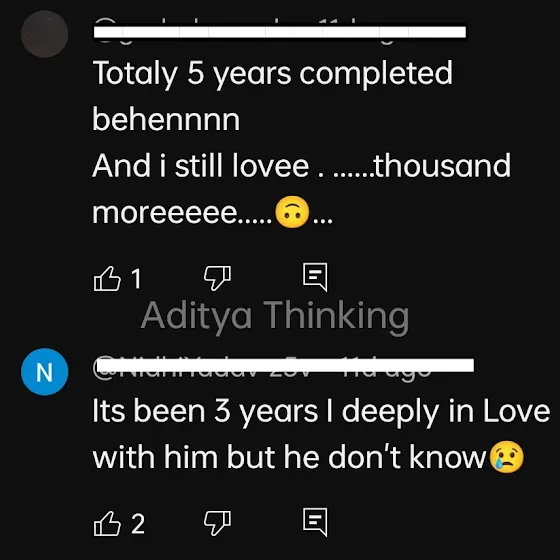Select the "Its been 3 years I deeply" line
The height and width of the screenshot is (560, 560).
[321, 412]
